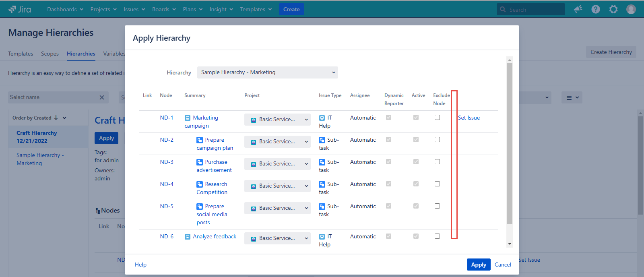
Task: Click the top Search input field
Action: coord(535,10)
